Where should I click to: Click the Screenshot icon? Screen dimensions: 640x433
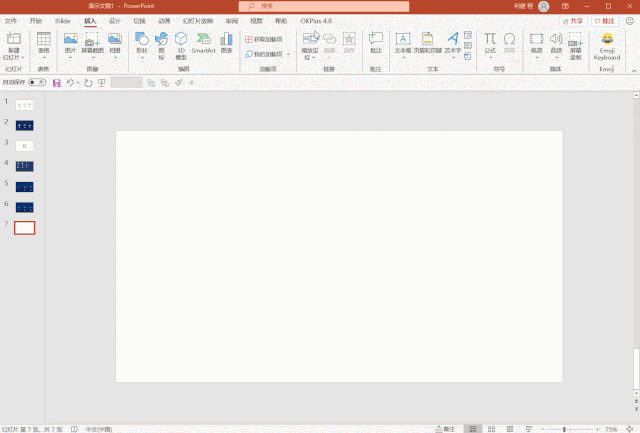pyautogui.click(x=92, y=39)
